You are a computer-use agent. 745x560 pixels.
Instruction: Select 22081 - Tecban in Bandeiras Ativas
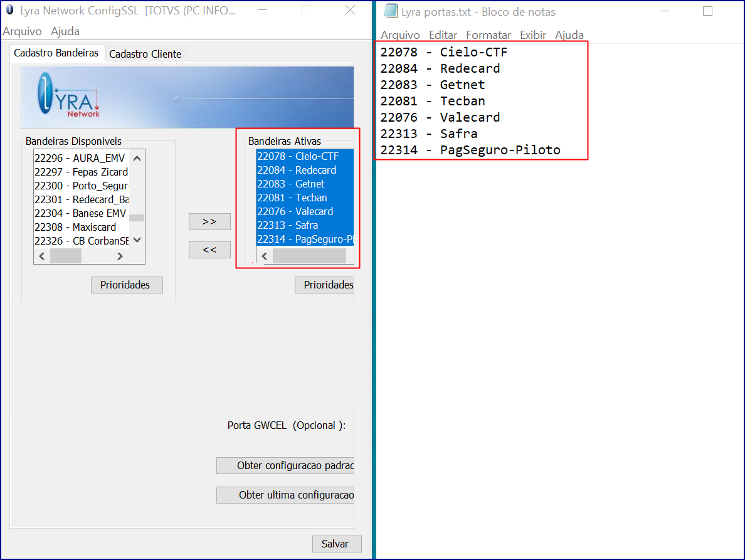click(x=305, y=198)
